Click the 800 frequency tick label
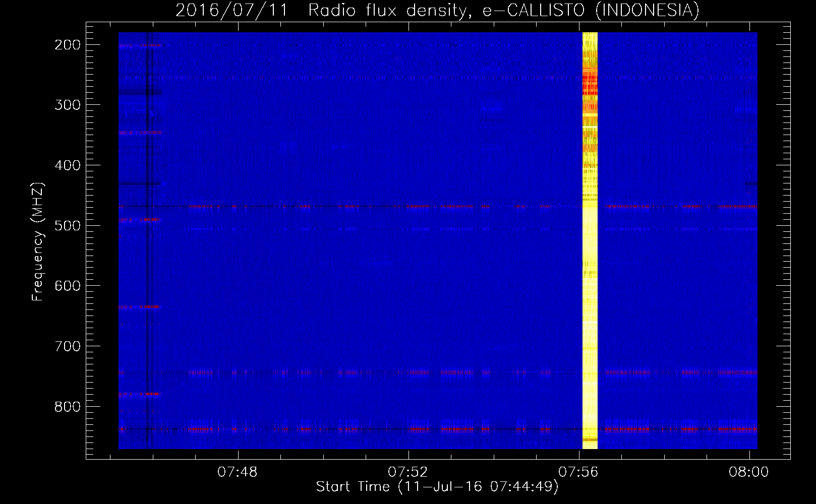 click(x=68, y=406)
